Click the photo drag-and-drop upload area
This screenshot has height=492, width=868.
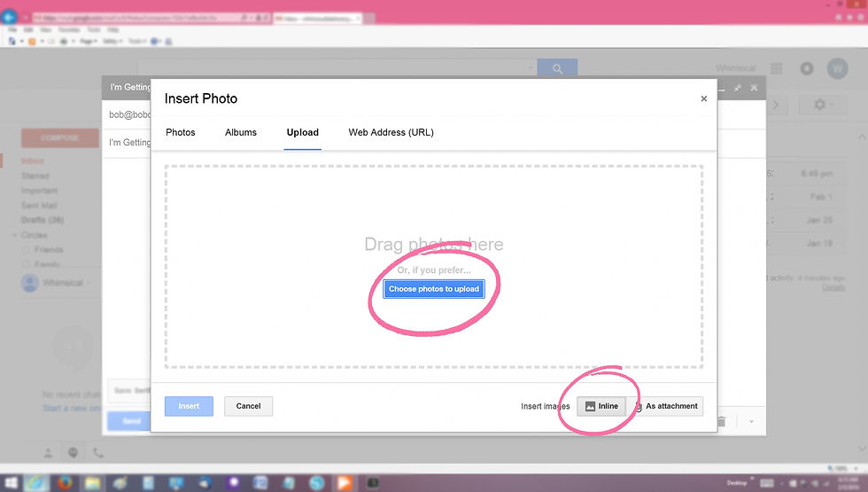[x=433, y=267]
